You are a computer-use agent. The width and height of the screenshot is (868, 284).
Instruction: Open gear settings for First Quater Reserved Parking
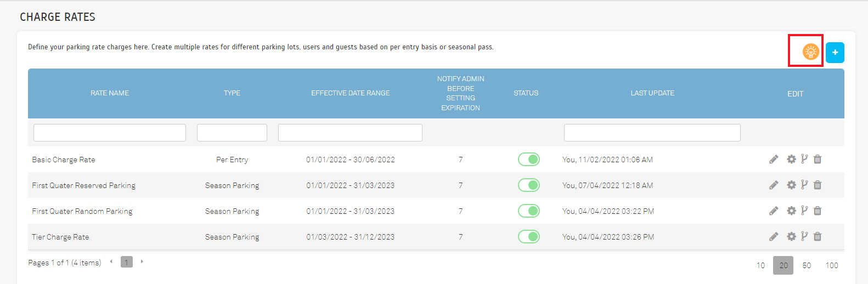click(x=791, y=185)
